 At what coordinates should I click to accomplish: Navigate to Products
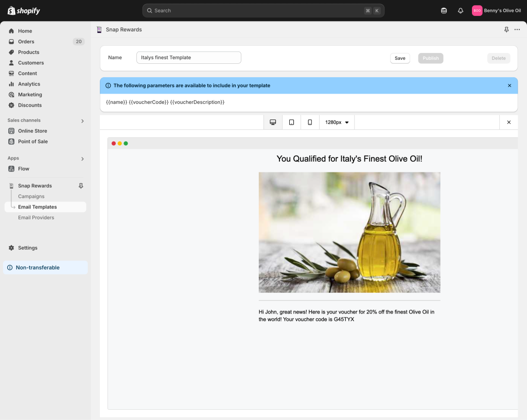[45, 52]
